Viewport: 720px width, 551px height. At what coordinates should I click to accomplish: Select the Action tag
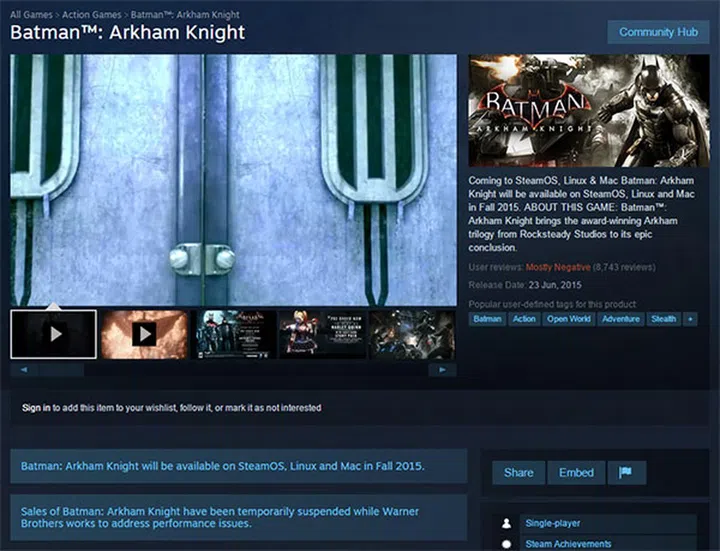point(524,319)
